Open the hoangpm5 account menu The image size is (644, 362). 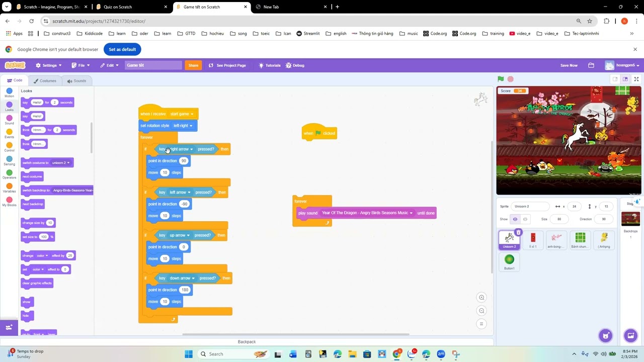tap(622, 65)
